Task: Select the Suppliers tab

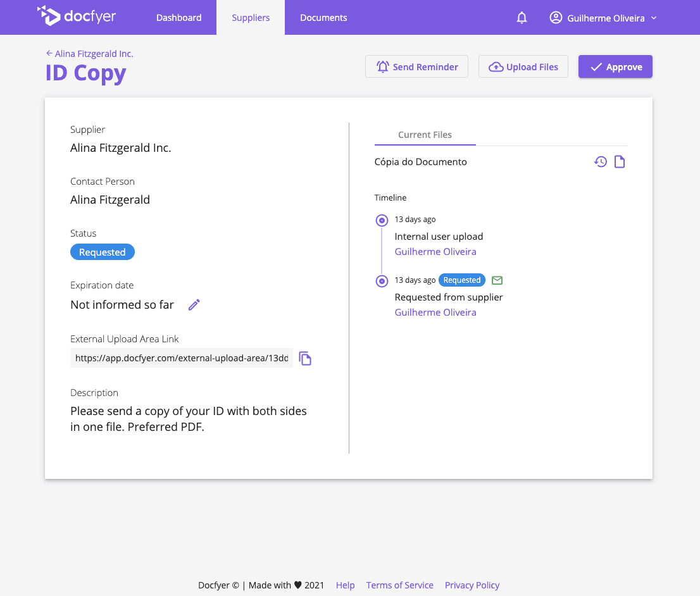Action: coord(251,18)
